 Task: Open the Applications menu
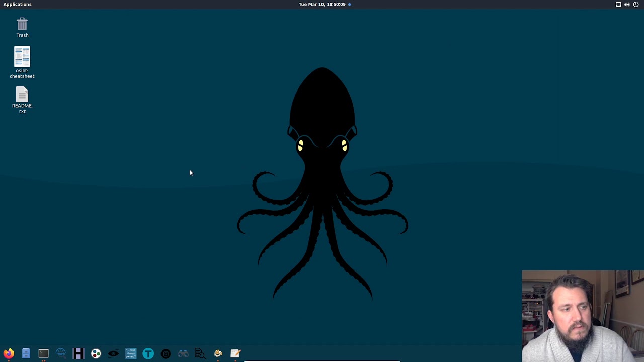click(x=17, y=4)
